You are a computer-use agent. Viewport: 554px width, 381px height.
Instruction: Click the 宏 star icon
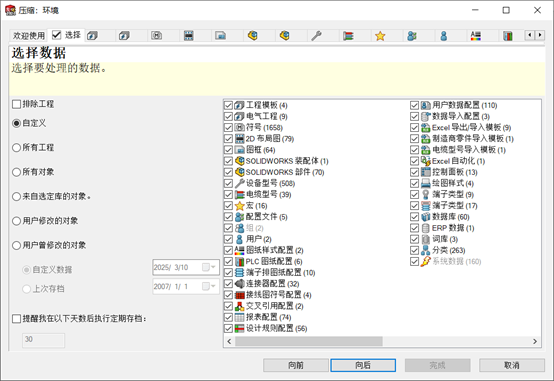[240, 206]
